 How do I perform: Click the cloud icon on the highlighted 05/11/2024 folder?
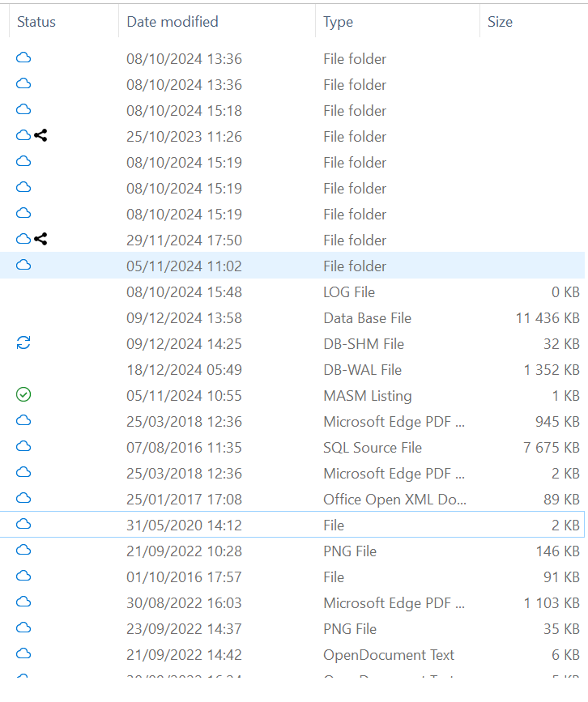[x=23, y=266]
